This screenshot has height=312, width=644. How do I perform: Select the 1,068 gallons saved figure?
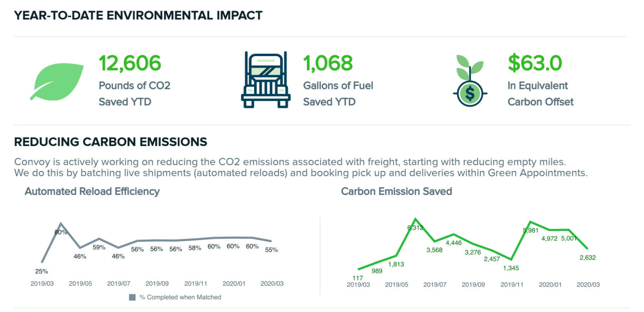(328, 63)
